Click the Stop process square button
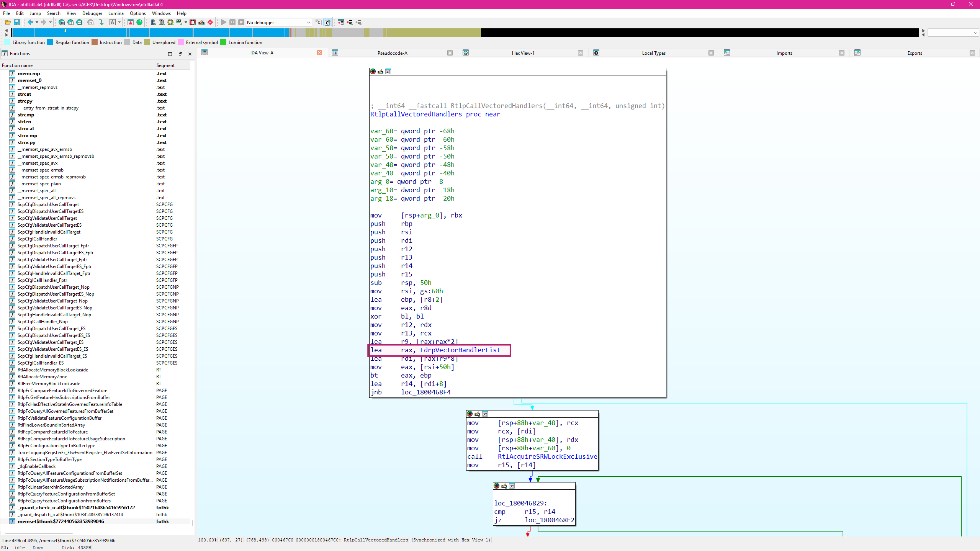The image size is (980, 551). tap(241, 22)
